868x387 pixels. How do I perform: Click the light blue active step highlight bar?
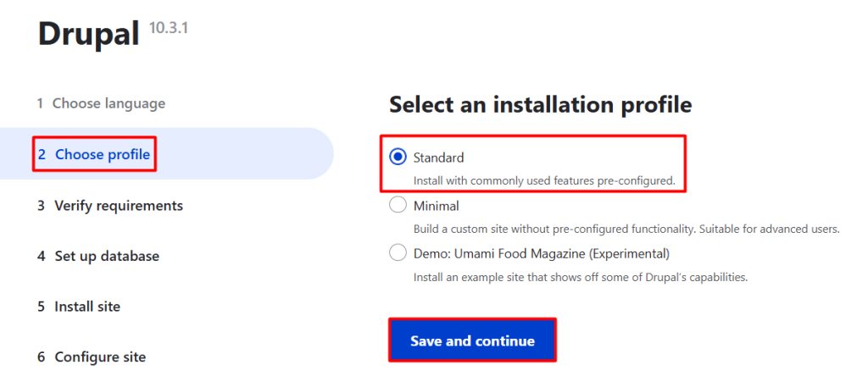point(167,153)
